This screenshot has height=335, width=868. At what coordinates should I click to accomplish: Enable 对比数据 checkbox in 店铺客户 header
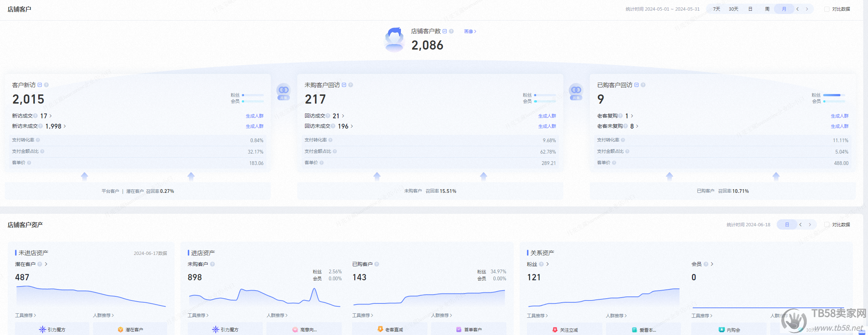coord(826,9)
